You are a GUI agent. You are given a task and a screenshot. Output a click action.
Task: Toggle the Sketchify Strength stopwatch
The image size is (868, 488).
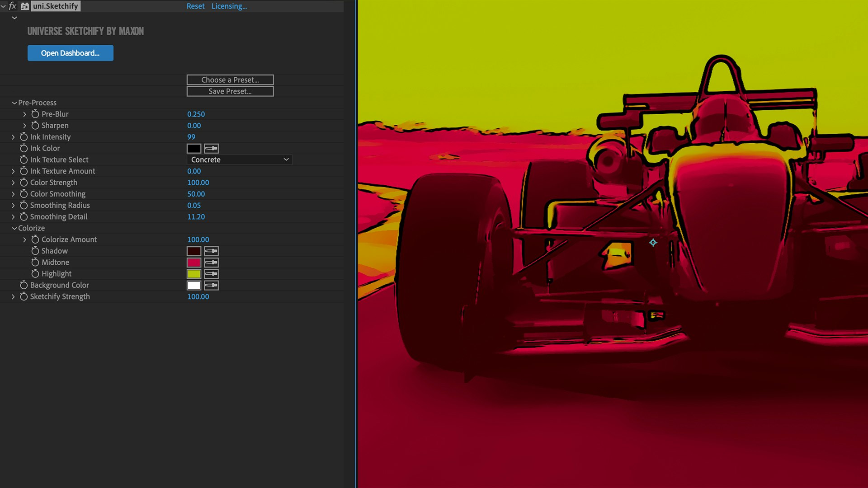pyautogui.click(x=24, y=296)
